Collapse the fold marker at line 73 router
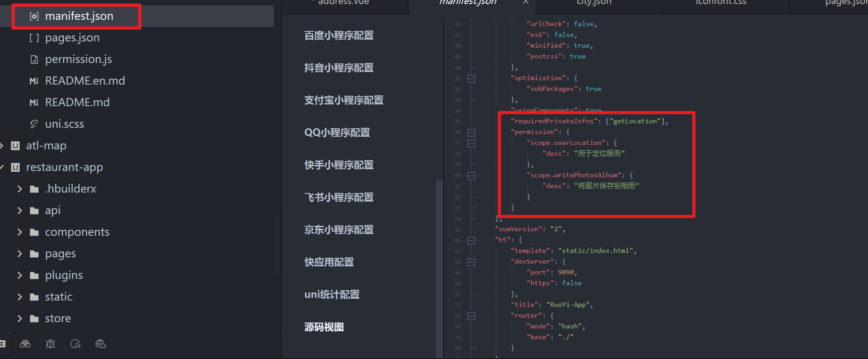 [471, 316]
